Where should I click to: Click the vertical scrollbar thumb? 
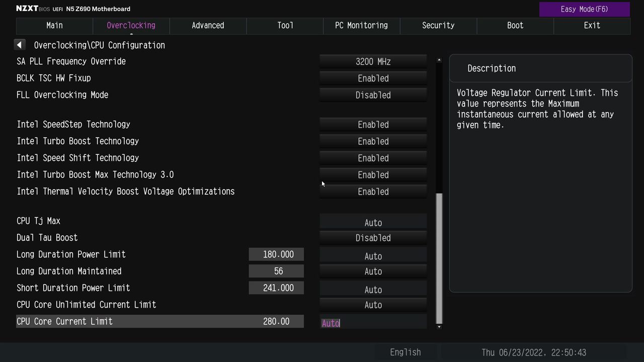pyautogui.click(x=439, y=258)
